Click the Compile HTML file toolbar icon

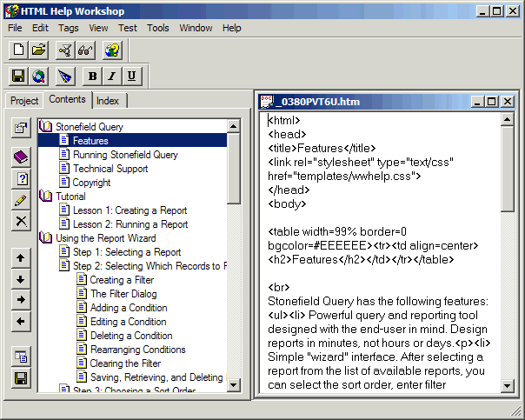(x=65, y=50)
